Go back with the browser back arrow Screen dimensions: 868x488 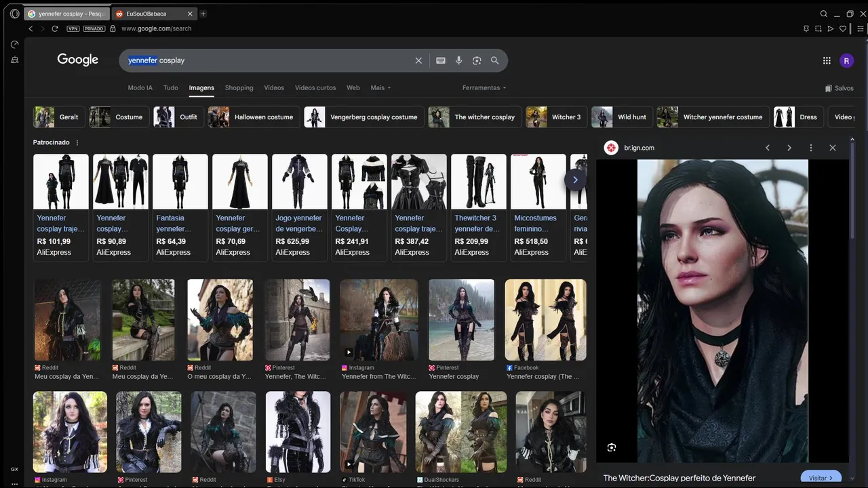pos(31,28)
